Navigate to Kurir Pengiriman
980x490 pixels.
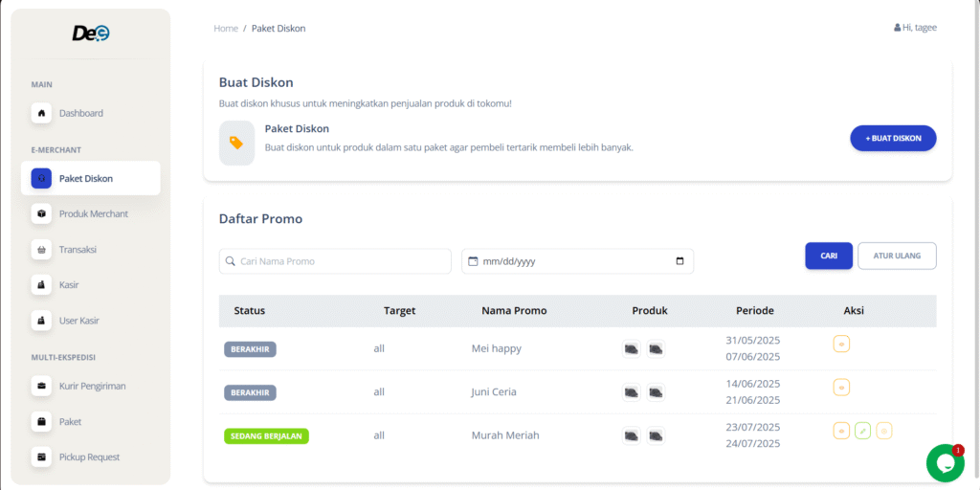(92, 386)
